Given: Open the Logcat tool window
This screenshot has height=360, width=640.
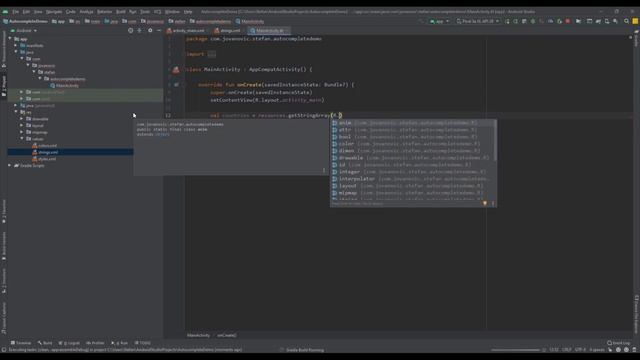Looking at the screenshot, I should 69,343.
